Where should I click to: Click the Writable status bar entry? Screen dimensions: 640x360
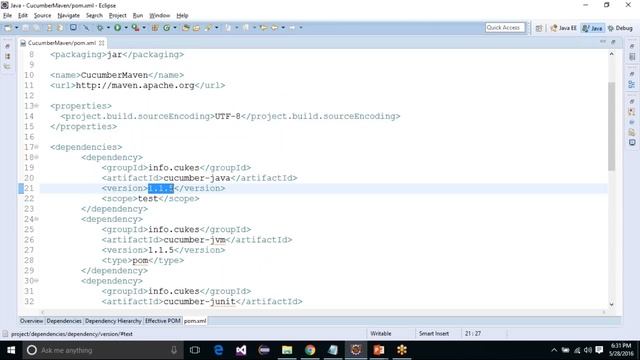tap(381, 333)
